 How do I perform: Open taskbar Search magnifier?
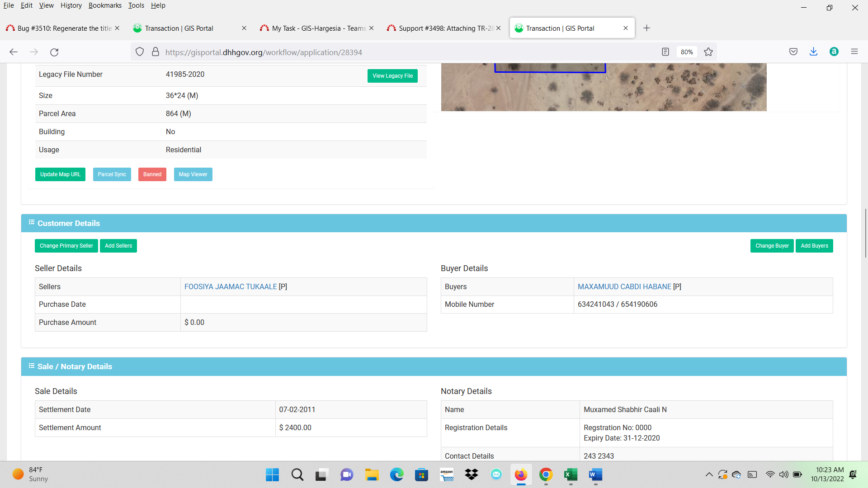point(297,474)
